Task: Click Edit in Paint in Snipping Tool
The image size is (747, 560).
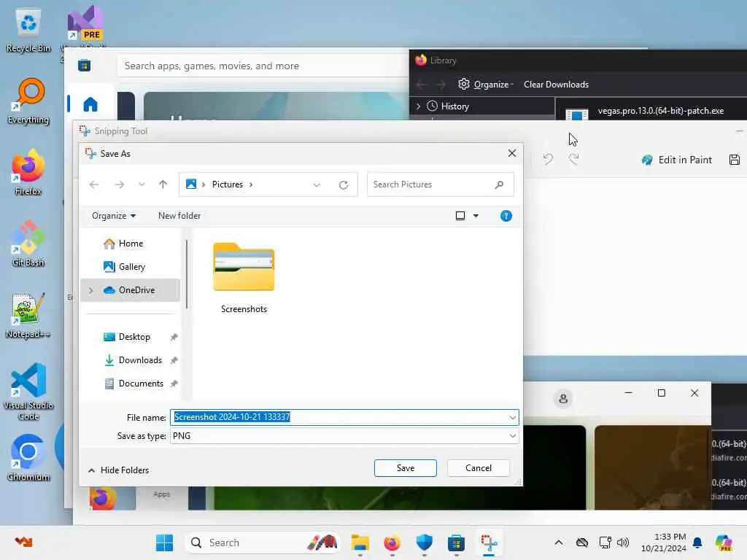Action: pyautogui.click(x=677, y=160)
